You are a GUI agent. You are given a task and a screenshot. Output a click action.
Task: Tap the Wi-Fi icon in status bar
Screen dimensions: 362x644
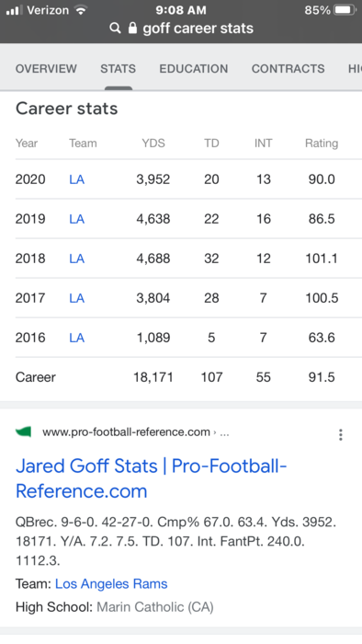click(x=81, y=10)
